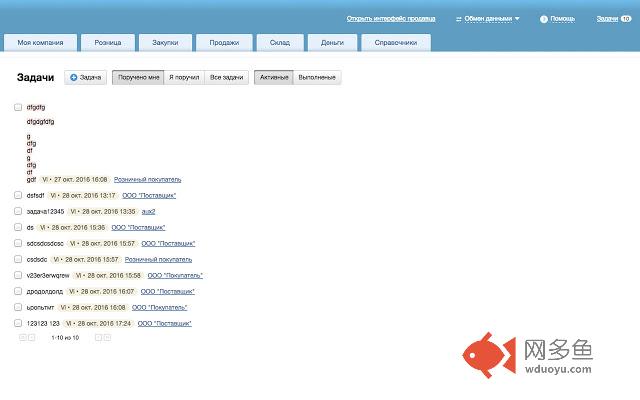640x400 pixels.
Task: Open the Моя компания tab
Action: pos(40,42)
